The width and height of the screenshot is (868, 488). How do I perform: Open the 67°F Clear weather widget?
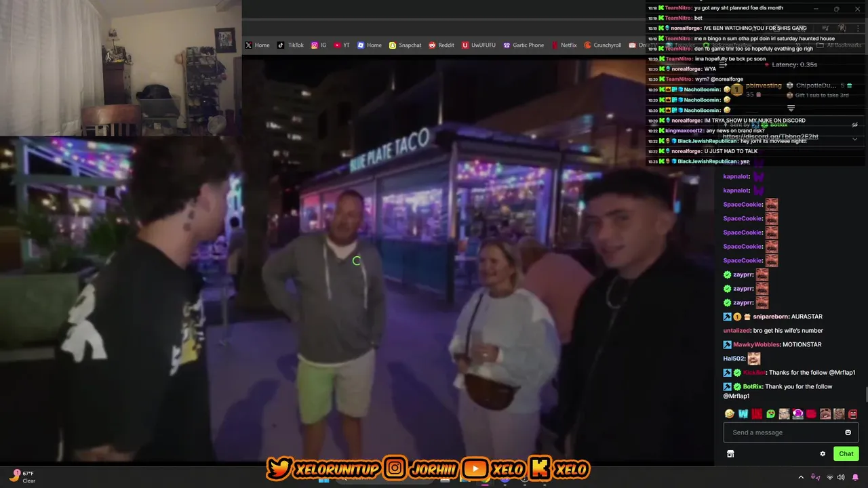click(x=22, y=477)
